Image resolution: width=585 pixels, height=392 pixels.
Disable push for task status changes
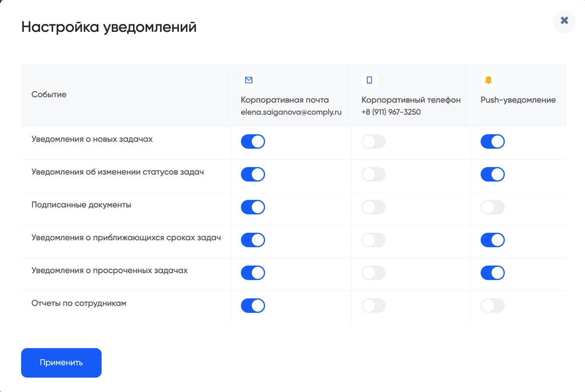492,174
